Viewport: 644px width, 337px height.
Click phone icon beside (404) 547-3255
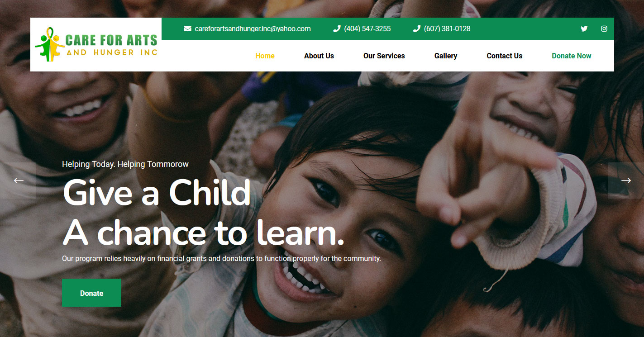(x=337, y=28)
